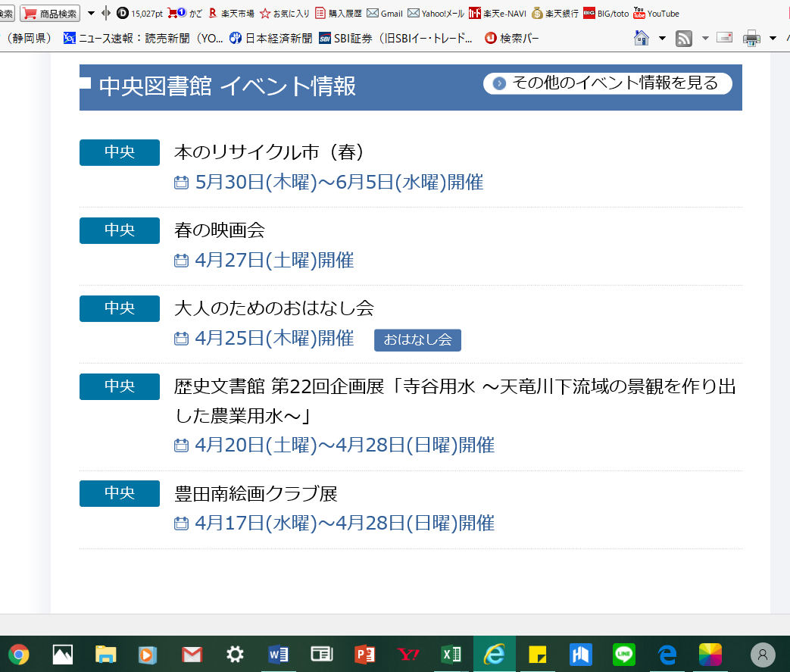Click the Home icon in command bar
The height and width of the screenshot is (672, 790).
click(642, 38)
